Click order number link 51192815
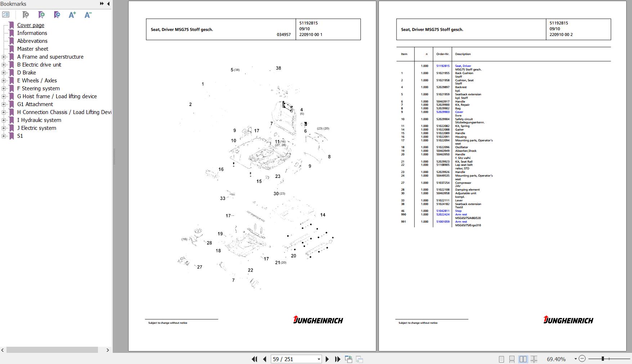This screenshot has width=632, height=364. (443, 66)
